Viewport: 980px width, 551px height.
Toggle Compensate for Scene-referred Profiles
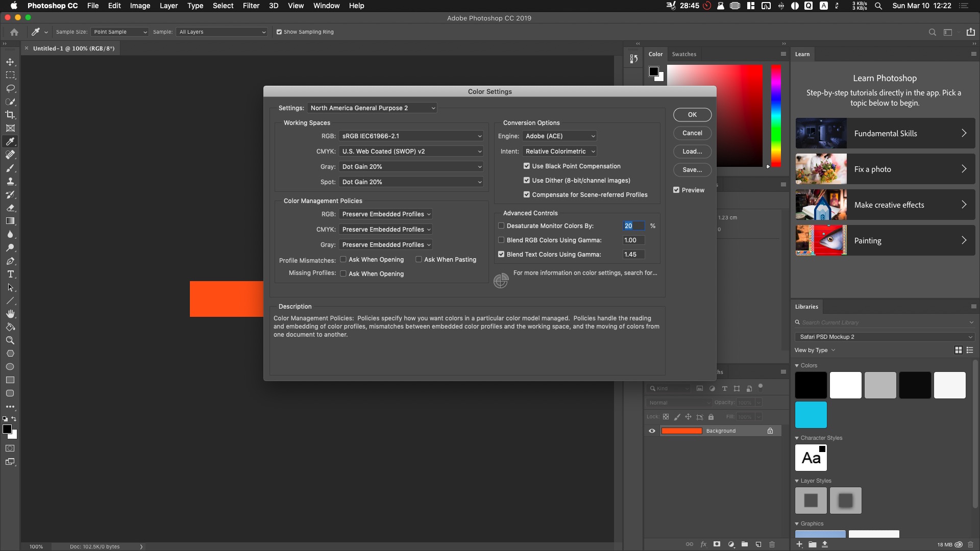(526, 194)
